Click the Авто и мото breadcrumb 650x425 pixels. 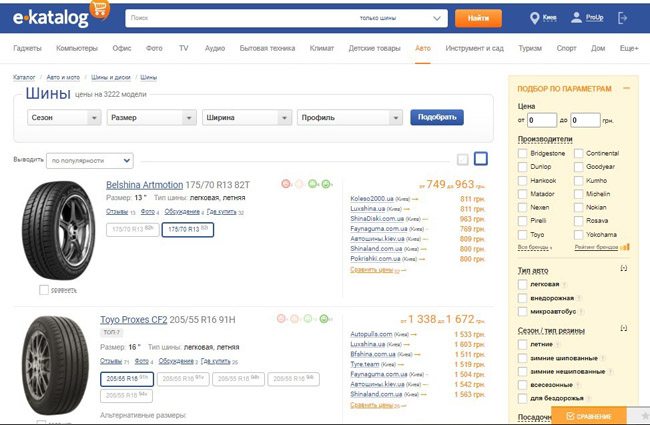point(63,77)
